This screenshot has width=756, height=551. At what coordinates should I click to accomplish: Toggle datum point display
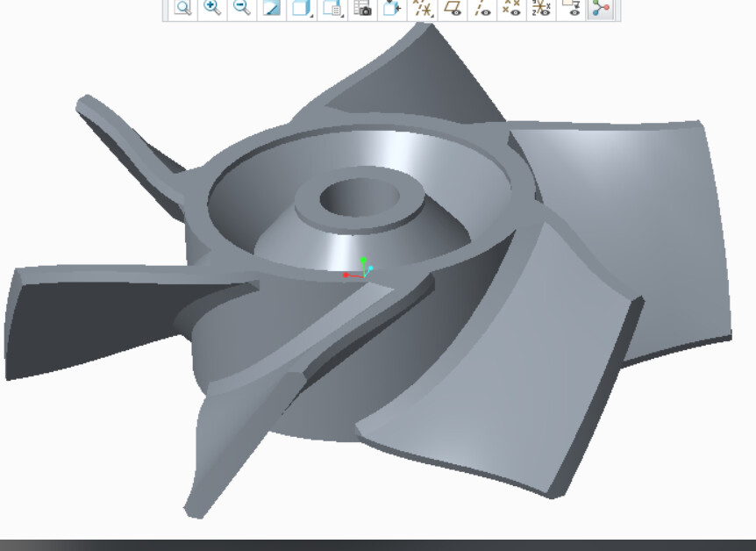pos(511,8)
